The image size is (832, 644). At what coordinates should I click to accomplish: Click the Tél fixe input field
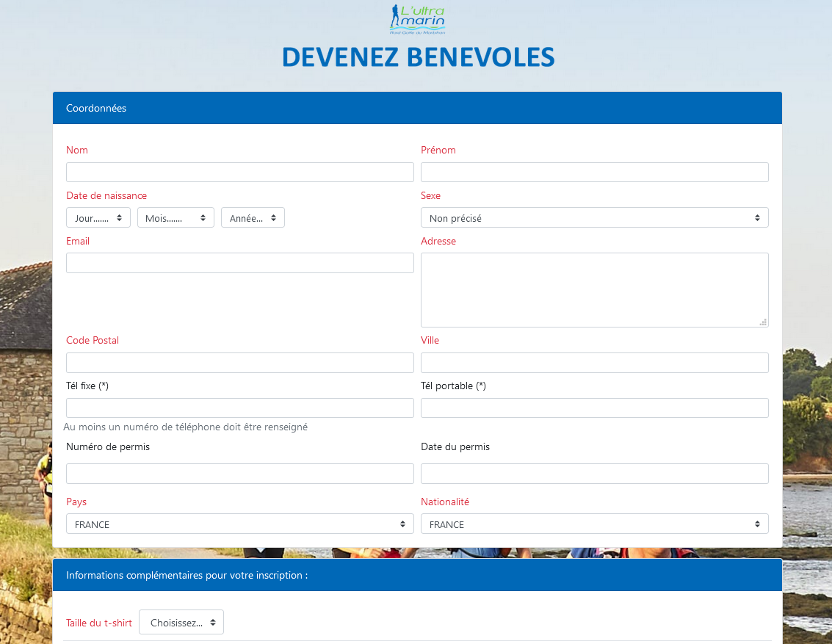[x=239, y=408]
